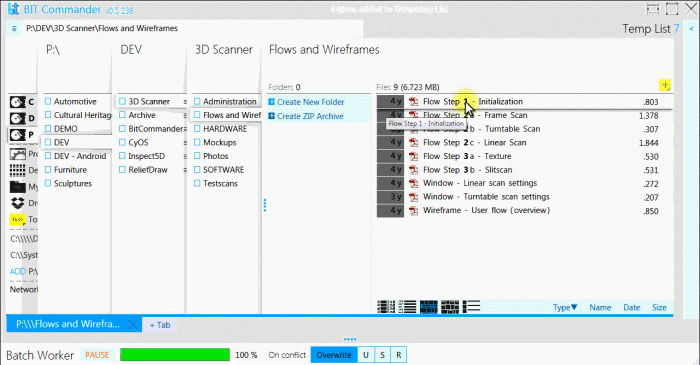Sort files by Size

659,307
